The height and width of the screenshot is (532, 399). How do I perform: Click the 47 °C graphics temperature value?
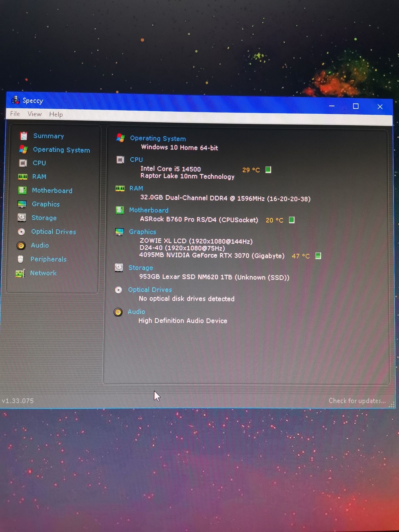(301, 256)
